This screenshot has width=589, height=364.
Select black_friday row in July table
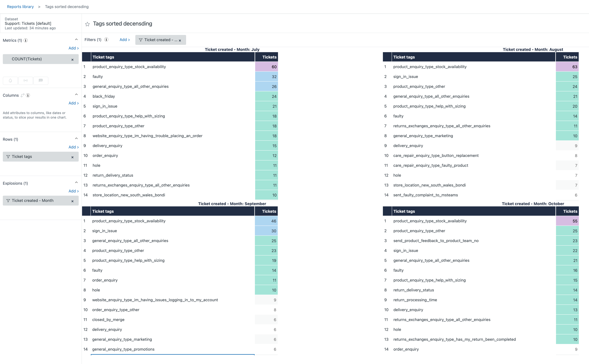[x=104, y=96]
